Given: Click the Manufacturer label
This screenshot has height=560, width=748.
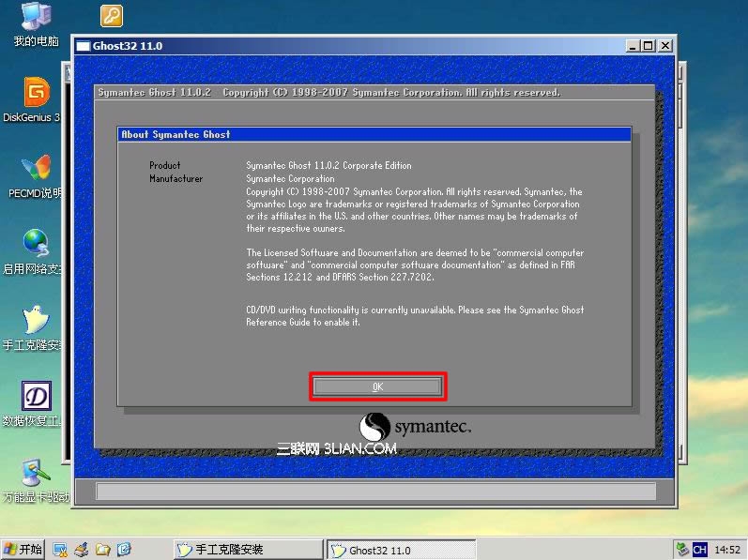Looking at the screenshot, I should pyautogui.click(x=176, y=179).
